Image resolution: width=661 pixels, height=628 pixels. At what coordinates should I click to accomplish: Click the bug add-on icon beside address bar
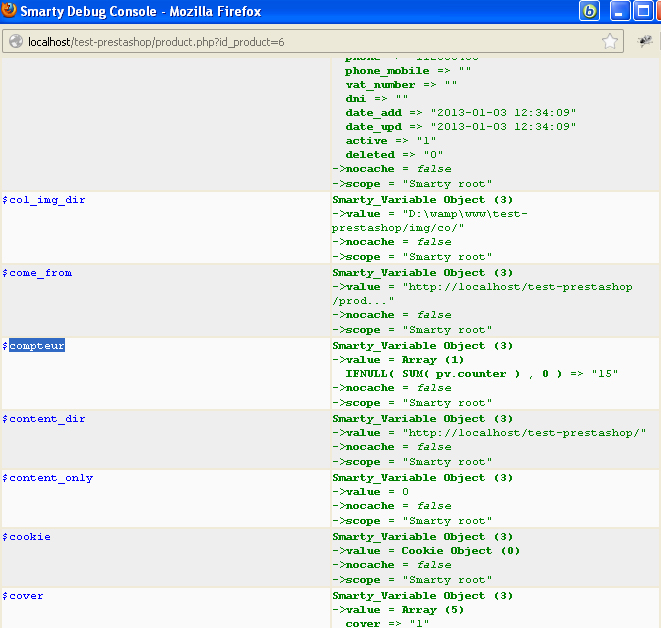point(645,41)
